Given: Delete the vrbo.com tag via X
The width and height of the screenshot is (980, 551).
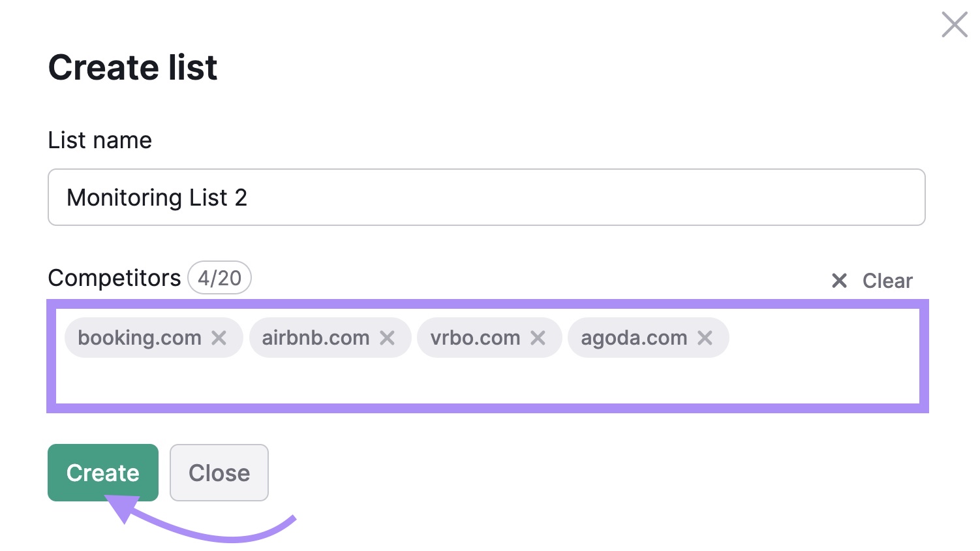Looking at the screenshot, I should (x=538, y=338).
